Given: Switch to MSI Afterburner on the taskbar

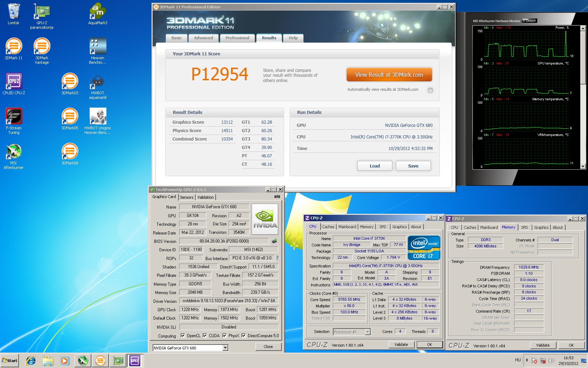Looking at the screenshot, I should coord(83,360).
